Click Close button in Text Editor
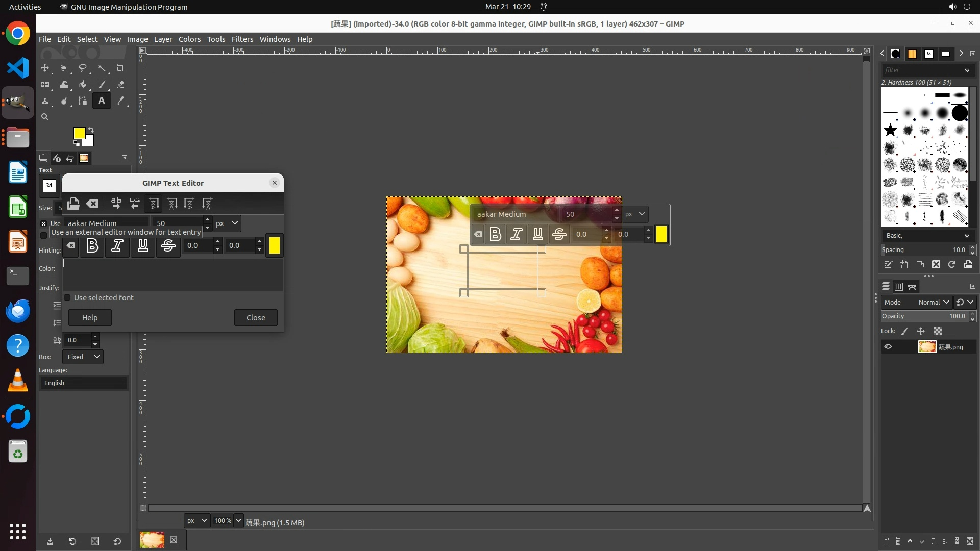The height and width of the screenshot is (551, 980). click(x=256, y=318)
